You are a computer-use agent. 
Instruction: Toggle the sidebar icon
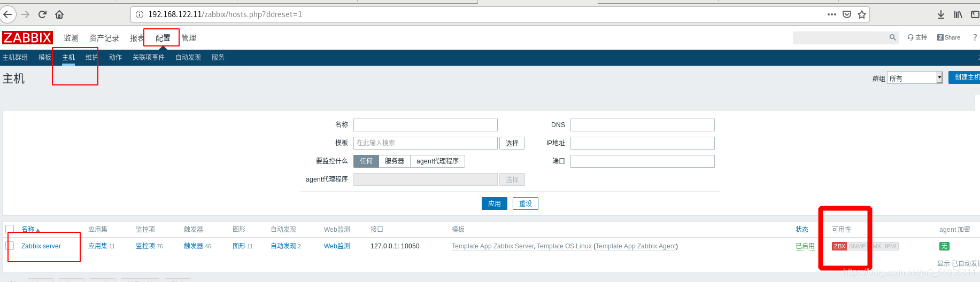click(x=975, y=14)
